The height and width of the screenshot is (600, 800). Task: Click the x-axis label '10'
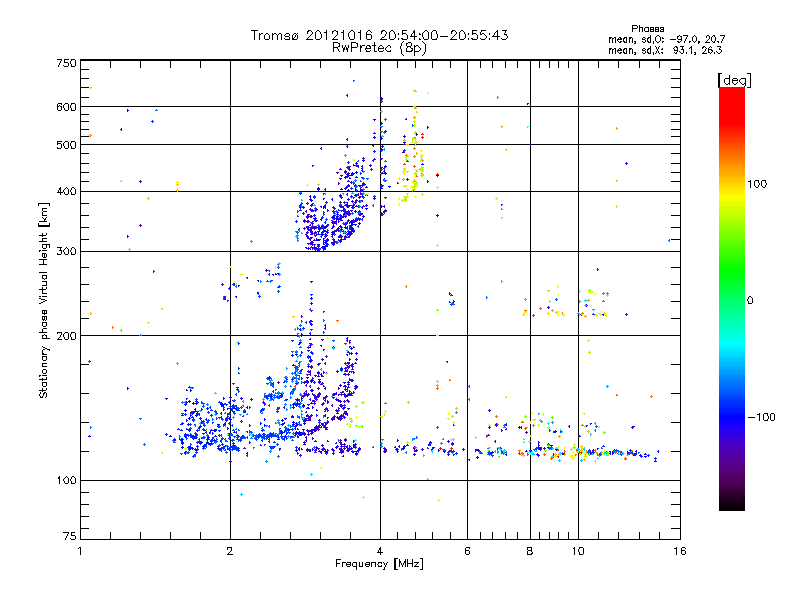click(x=578, y=551)
